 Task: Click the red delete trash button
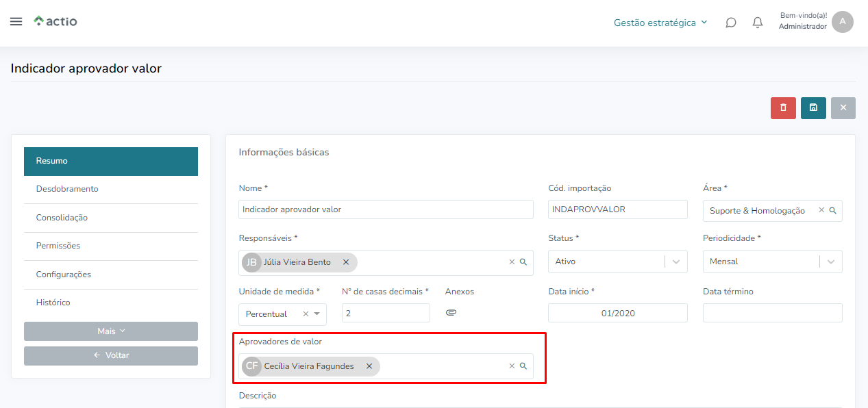click(x=783, y=107)
